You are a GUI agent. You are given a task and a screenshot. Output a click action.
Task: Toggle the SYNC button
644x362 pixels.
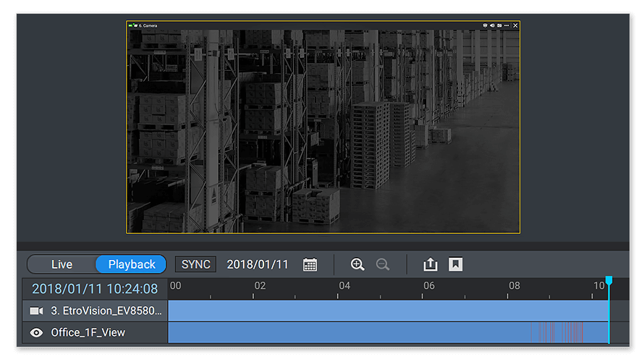pos(195,264)
